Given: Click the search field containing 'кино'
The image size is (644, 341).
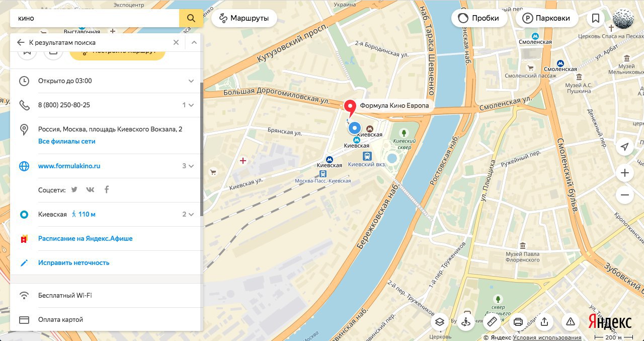Looking at the screenshot, I should click(95, 18).
